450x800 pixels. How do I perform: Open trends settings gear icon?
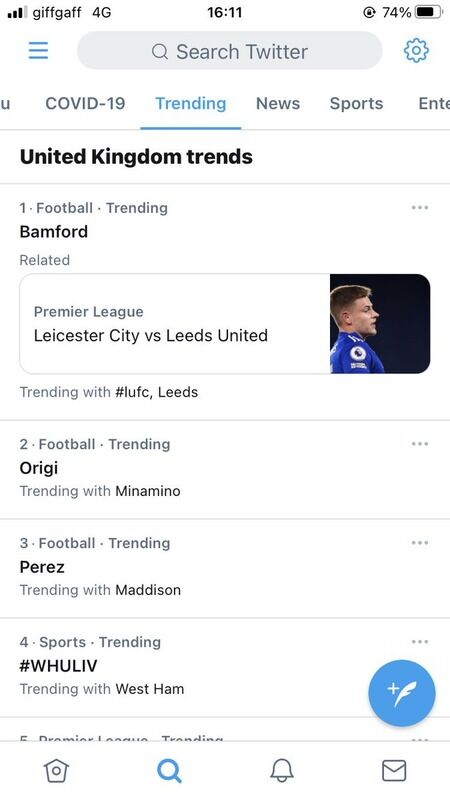pos(416,51)
